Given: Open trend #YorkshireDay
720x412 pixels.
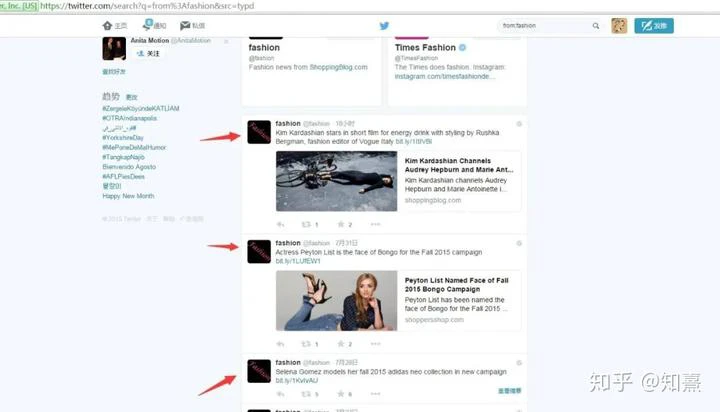Looking at the screenshot, I should pyautogui.click(x=123, y=138).
